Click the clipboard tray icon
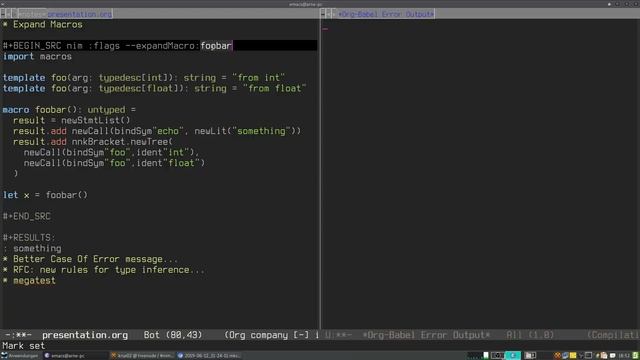The height and width of the screenshot is (360, 640). pyautogui.click(x=604, y=356)
